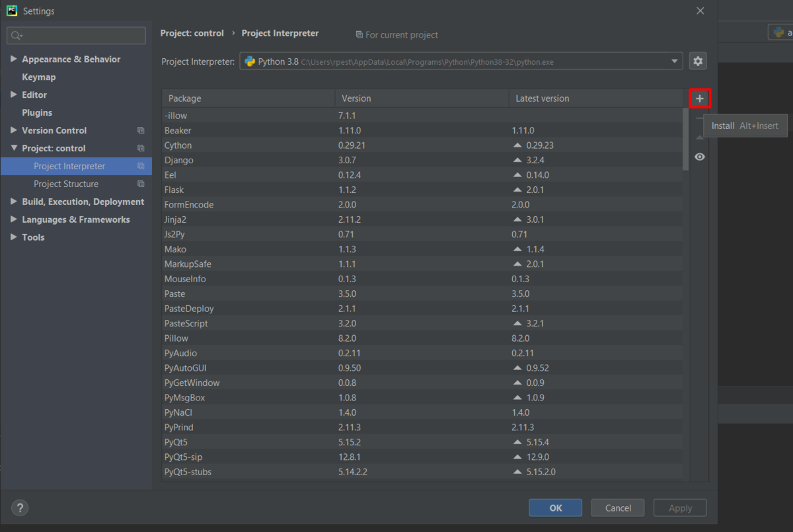Click the copy icon beside Project: control
This screenshot has height=532, width=793.
(x=141, y=149)
